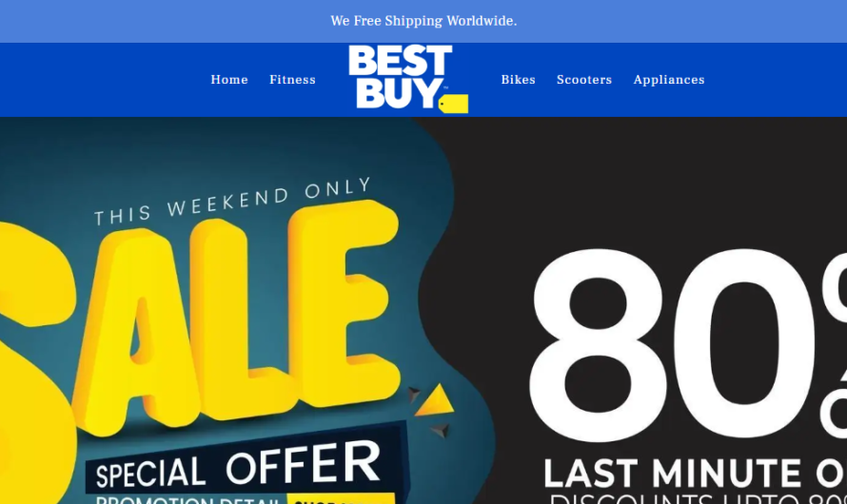Click the This Weekend Only text
The width and height of the screenshot is (847, 504).
pyautogui.click(x=233, y=201)
